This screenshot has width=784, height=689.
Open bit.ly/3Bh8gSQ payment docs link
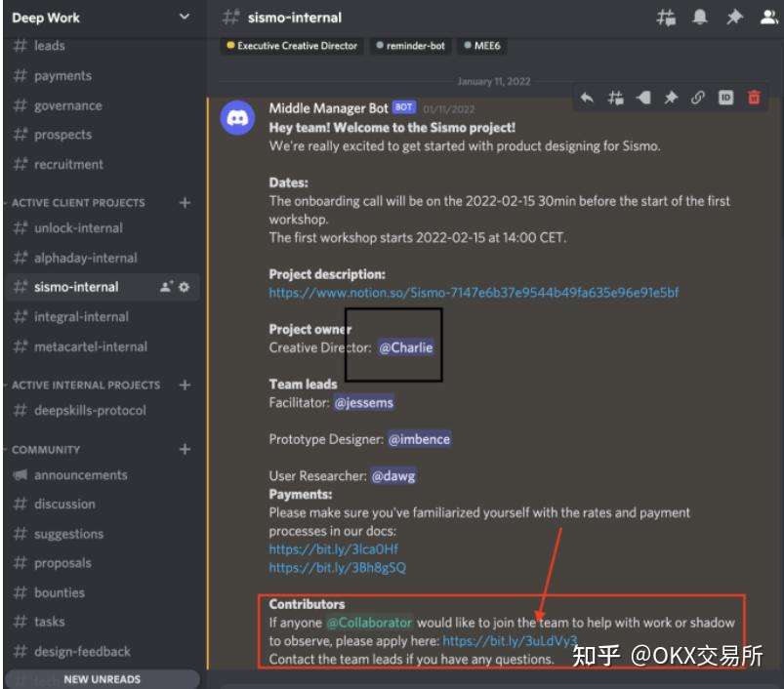pos(338,568)
